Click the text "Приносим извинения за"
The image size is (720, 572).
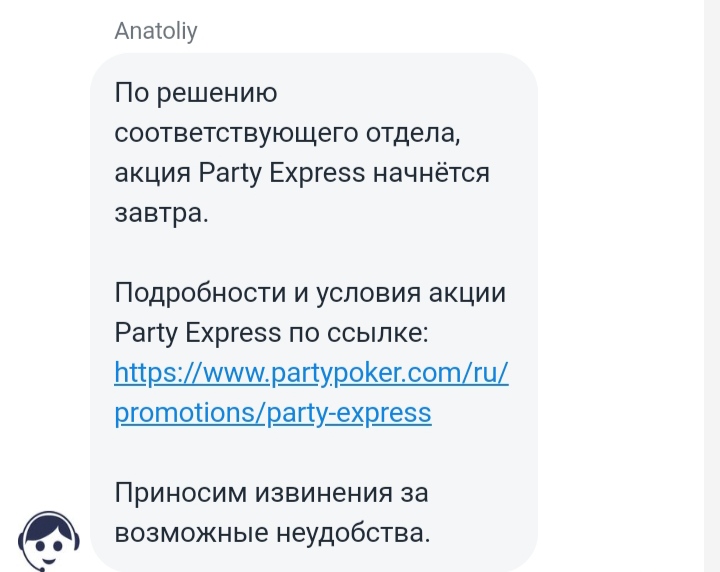[271, 493]
